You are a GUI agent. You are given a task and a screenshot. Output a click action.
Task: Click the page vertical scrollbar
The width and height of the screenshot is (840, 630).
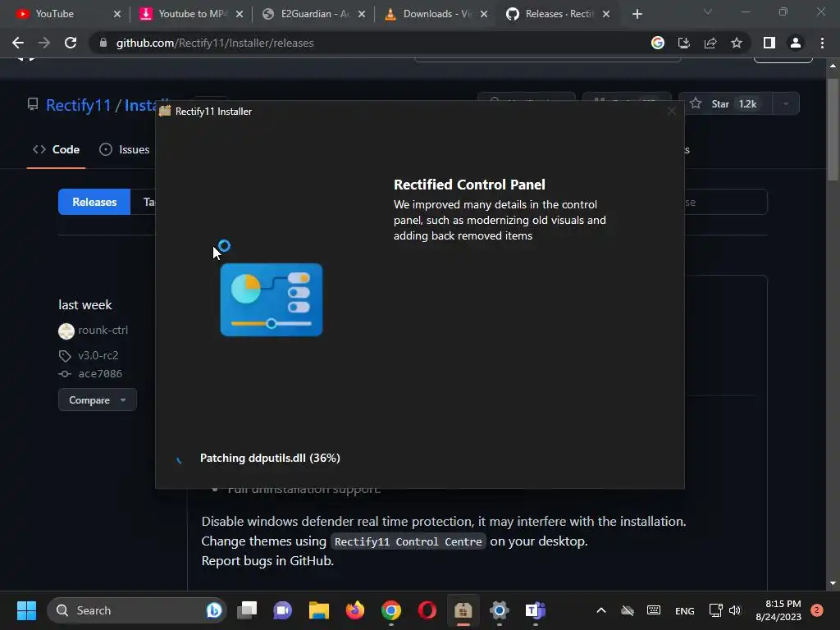coord(833,130)
